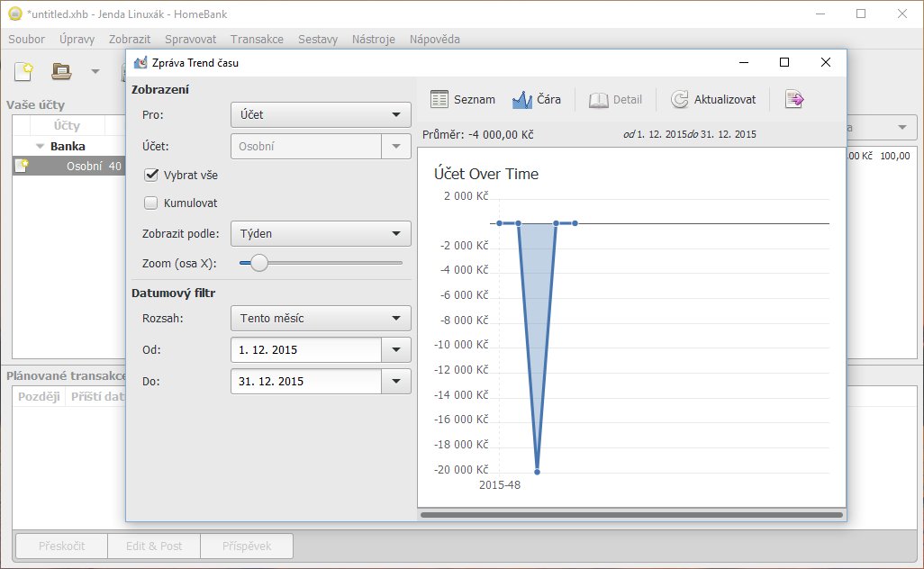Open Rozsah dropdown set to Tento měsíc
The image size is (924, 569).
coord(321,318)
